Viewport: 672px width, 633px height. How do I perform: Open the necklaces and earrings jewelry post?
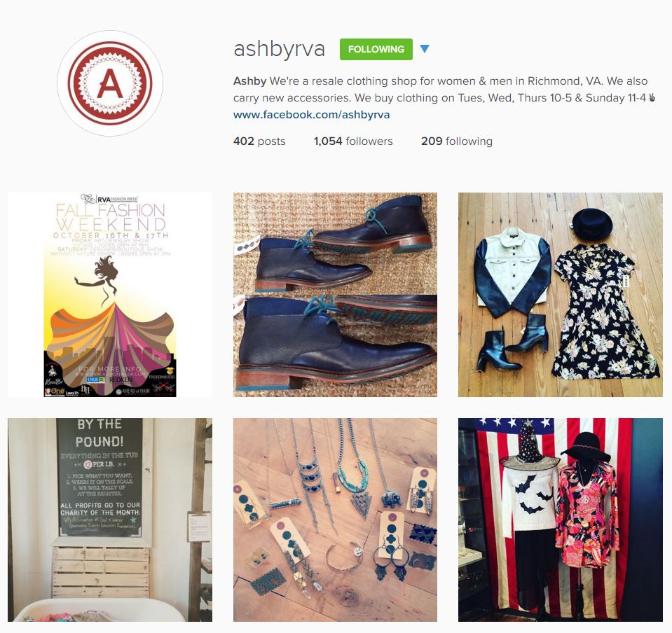[x=335, y=520]
